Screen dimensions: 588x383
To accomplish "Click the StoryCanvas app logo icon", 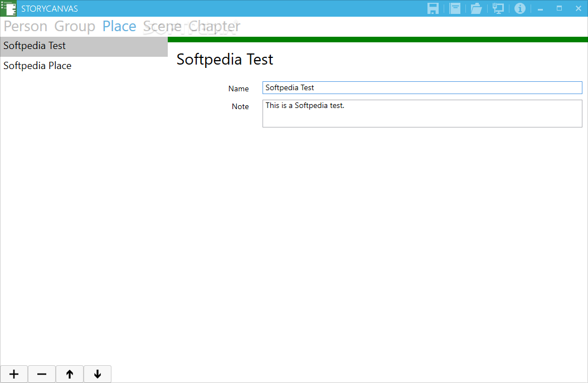I will pos(8,8).
